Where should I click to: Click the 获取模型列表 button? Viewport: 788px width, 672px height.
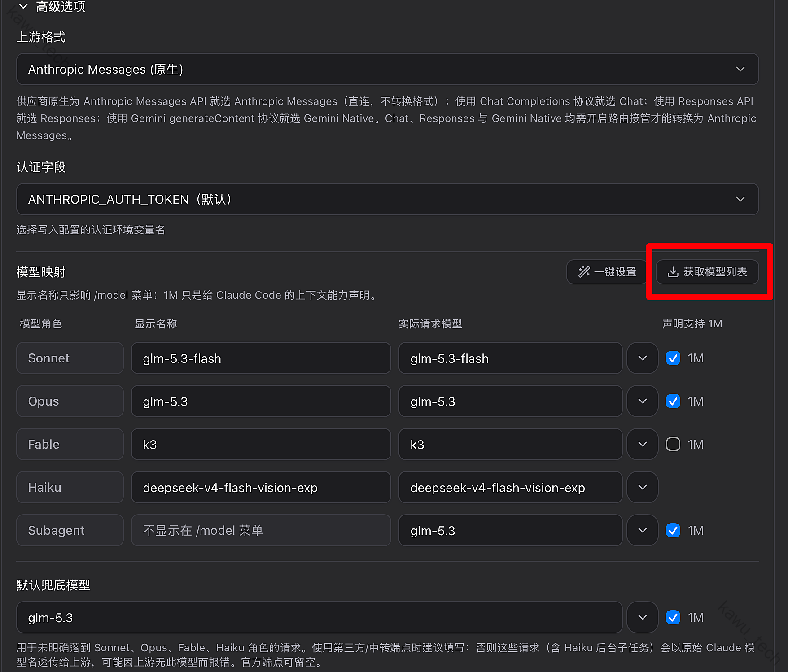click(707, 272)
